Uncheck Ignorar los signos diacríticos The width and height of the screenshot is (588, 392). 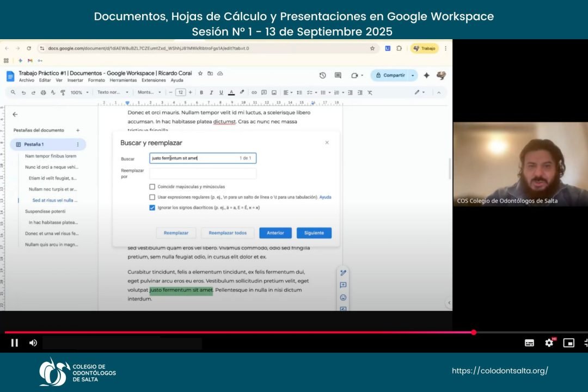[152, 208]
